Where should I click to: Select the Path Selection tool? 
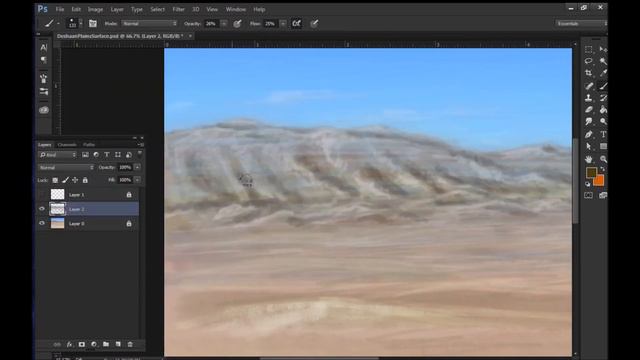coord(589,147)
